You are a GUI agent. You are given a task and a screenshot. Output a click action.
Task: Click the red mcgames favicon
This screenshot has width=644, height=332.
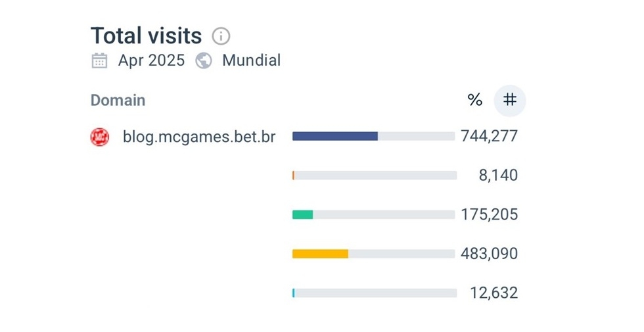(100, 137)
